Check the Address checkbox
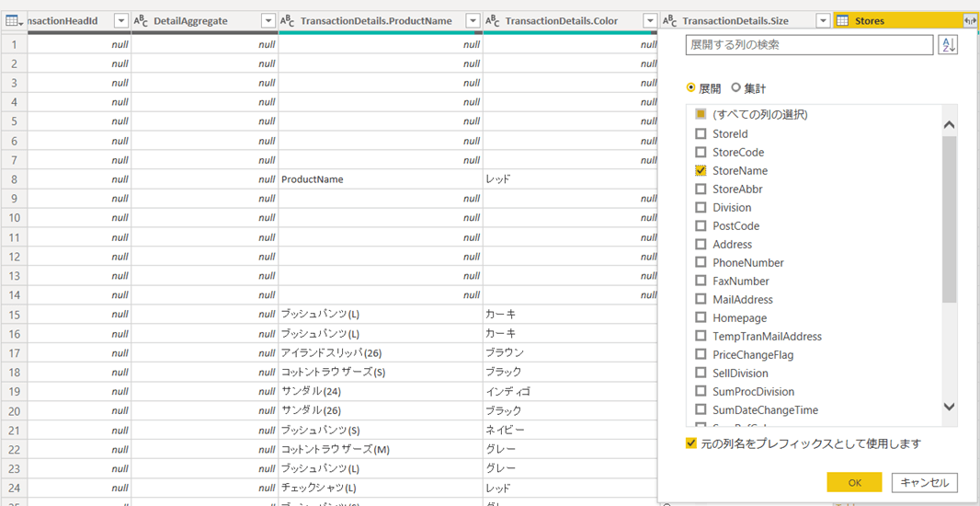The image size is (980, 506). pyautogui.click(x=701, y=244)
